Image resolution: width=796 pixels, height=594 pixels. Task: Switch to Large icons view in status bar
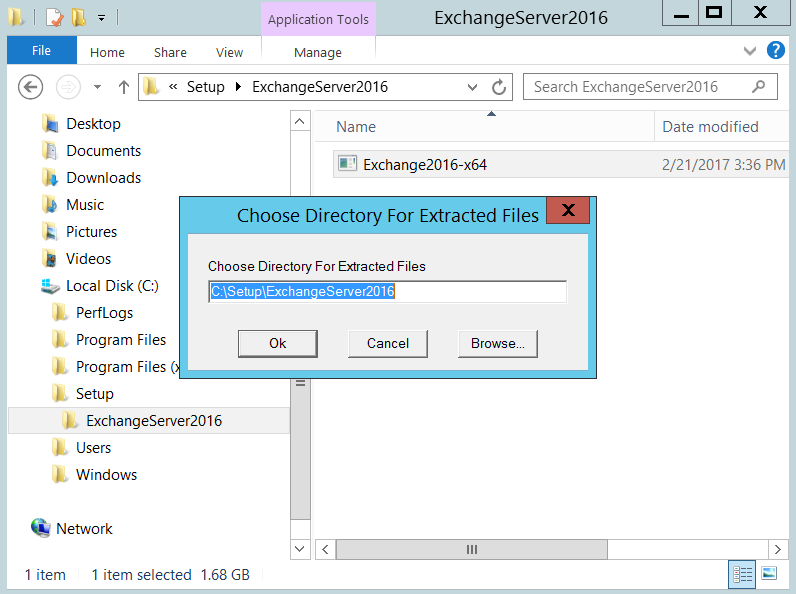(769, 574)
